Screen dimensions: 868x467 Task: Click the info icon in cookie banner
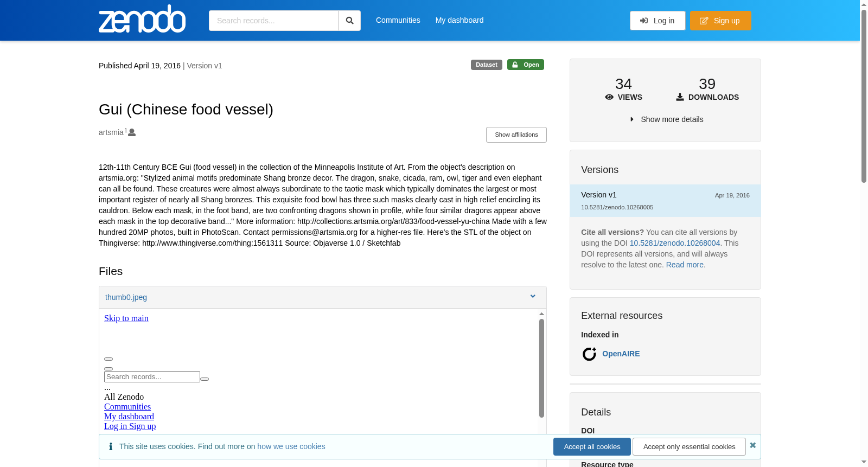point(111,446)
